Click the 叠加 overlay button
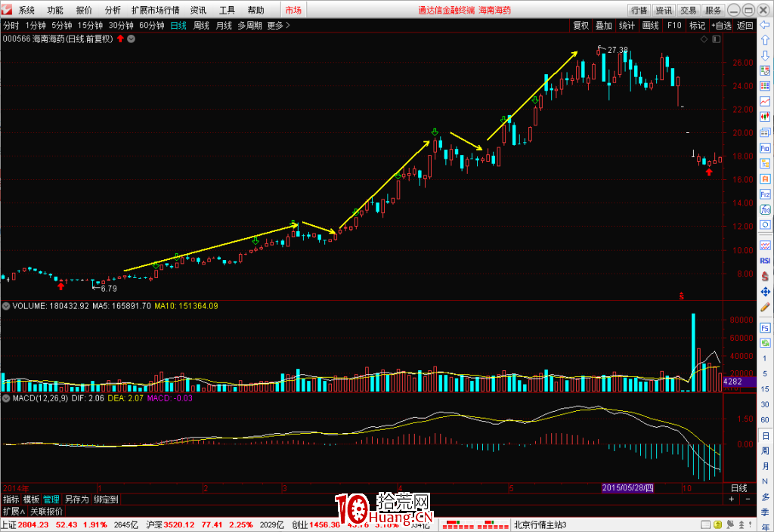Image resolution: width=774 pixels, height=532 pixels. [604, 25]
